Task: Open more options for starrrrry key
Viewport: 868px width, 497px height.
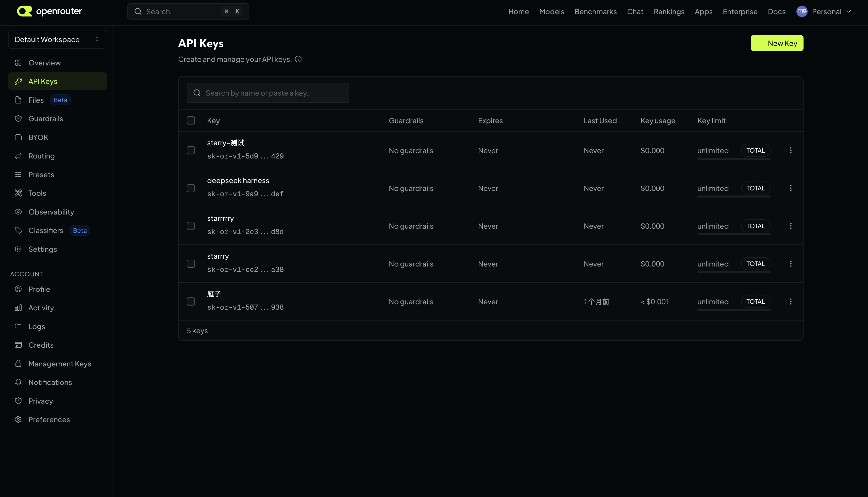Action: (790, 226)
